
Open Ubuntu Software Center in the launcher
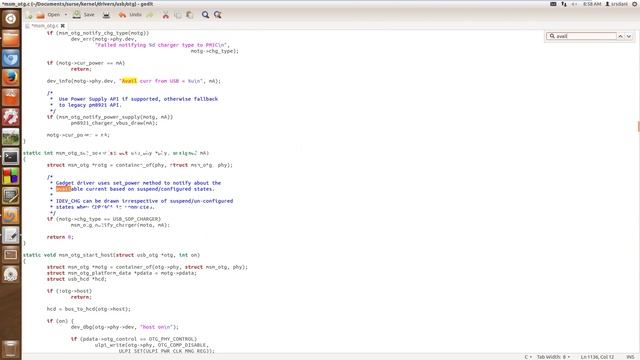coord(11,97)
